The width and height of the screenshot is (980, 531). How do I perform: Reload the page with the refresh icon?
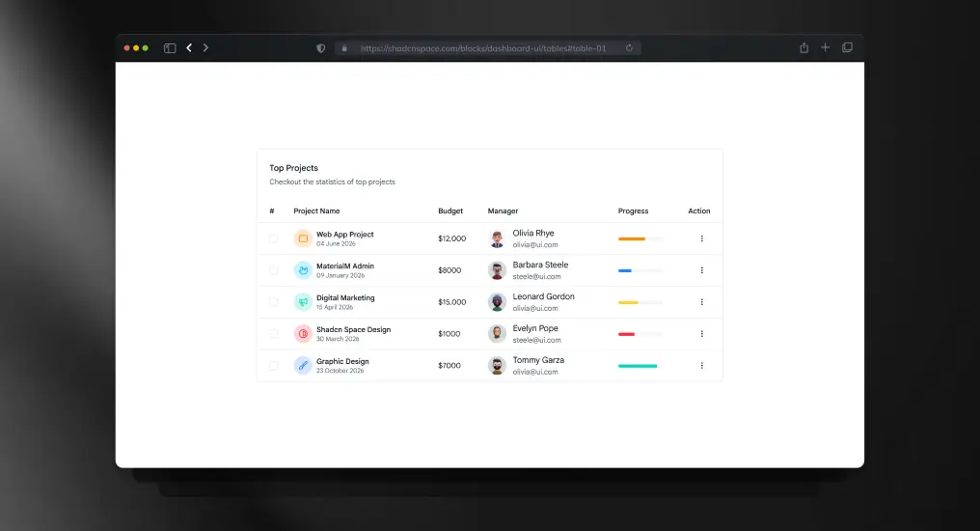629,47
